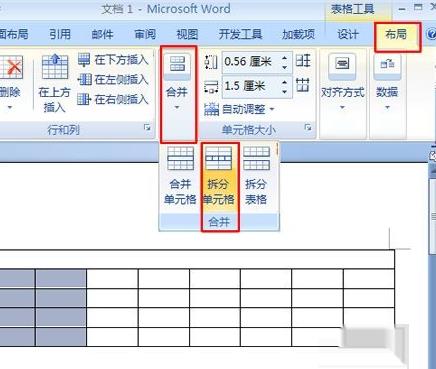
Task: Click the Insert Above (在上方插入) icon
Action: [54, 83]
